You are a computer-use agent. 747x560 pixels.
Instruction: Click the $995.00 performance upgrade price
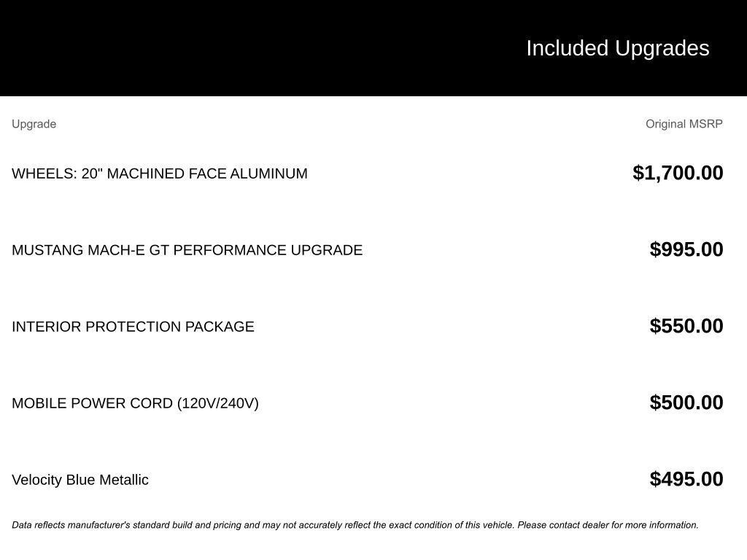tap(686, 249)
